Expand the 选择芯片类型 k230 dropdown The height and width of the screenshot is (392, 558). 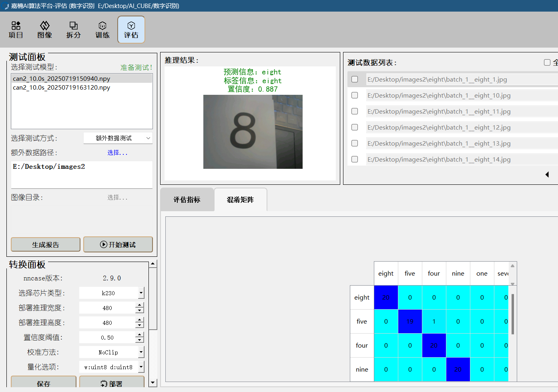point(141,293)
